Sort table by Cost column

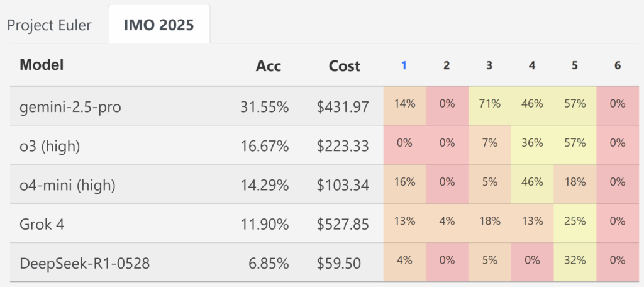tap(344, 65)
